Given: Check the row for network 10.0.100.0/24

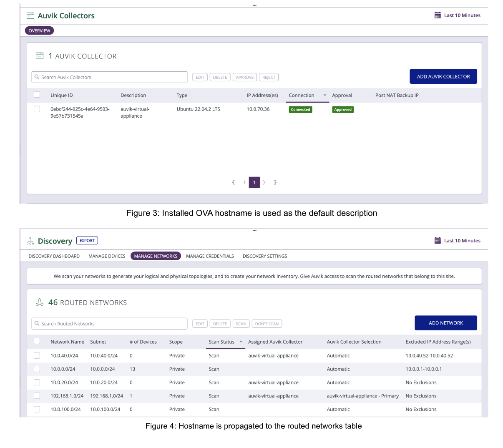Looking at the screenshot, I should coord(37,409).
